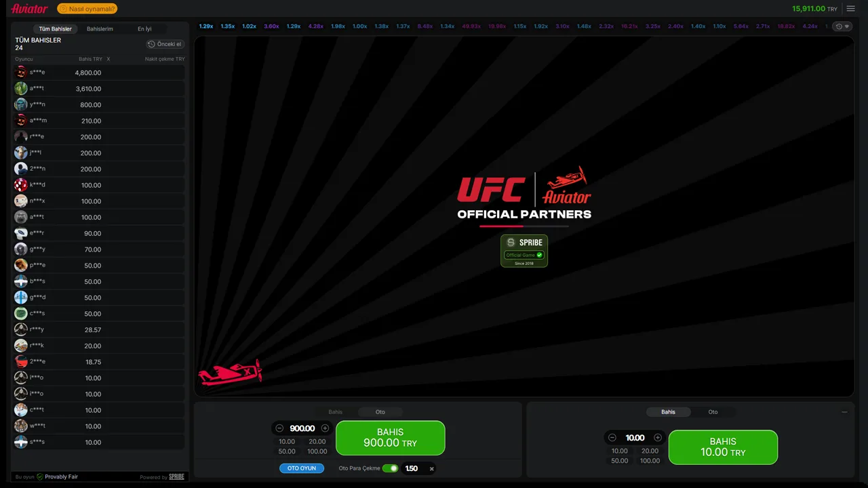
Task: Click the 10.21x round result
Action: coord(629,26)
